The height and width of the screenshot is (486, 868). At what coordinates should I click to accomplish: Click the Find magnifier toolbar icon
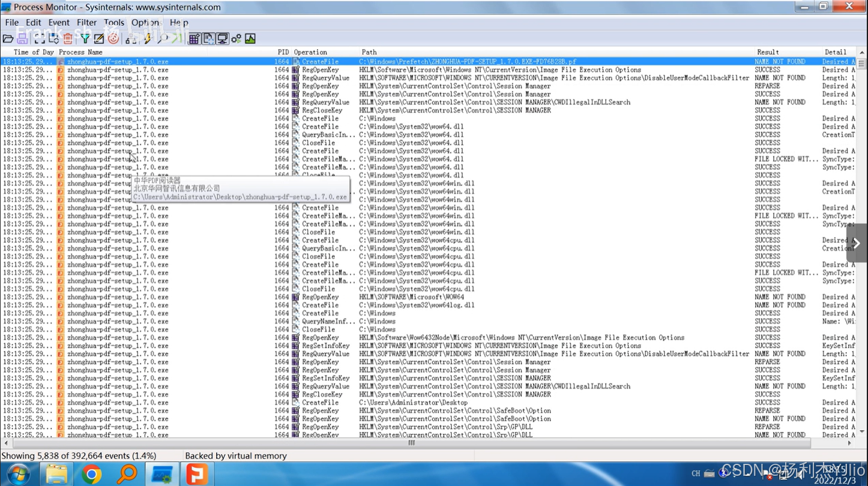[162, 38]
